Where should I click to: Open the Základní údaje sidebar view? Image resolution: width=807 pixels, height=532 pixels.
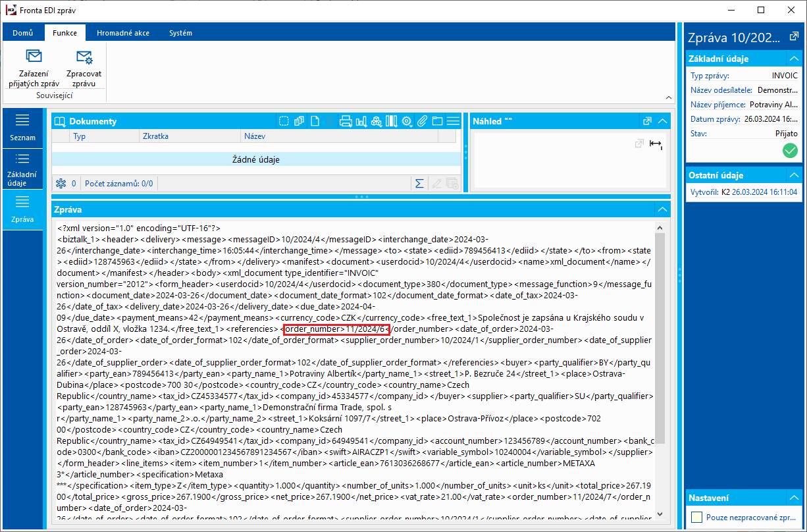(x=23, y=168)
